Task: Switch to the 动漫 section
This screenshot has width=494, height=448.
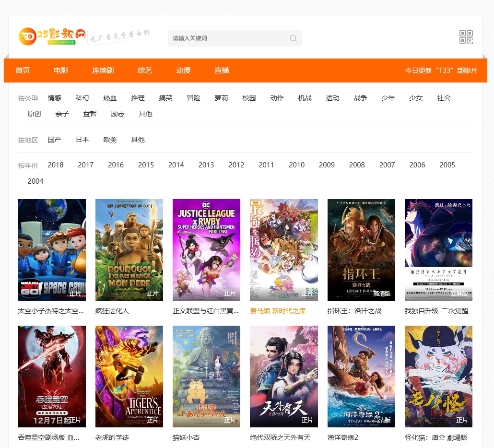Action: coord(183,70)
